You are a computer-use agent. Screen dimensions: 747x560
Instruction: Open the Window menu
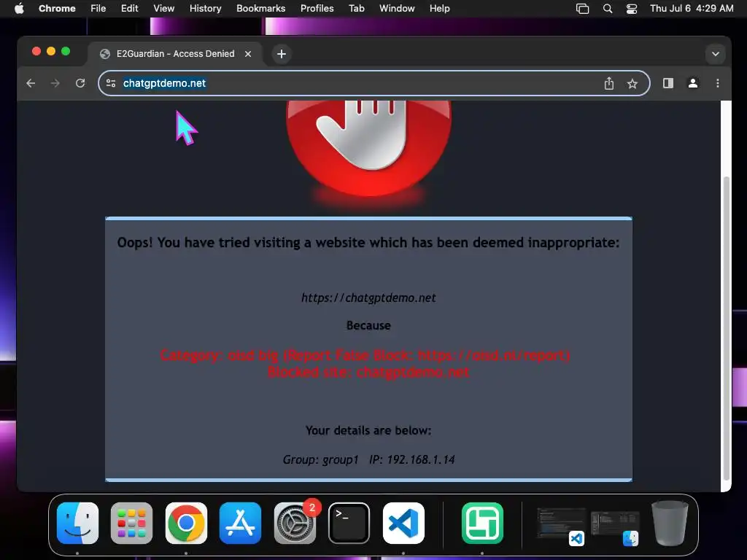click(397, 8)
